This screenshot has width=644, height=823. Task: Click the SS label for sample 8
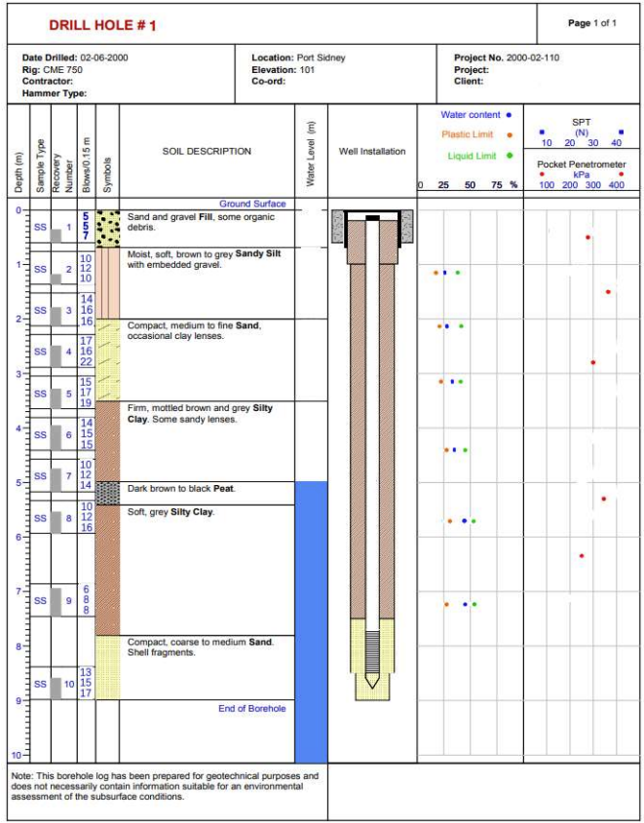click(x=40, y=518)
